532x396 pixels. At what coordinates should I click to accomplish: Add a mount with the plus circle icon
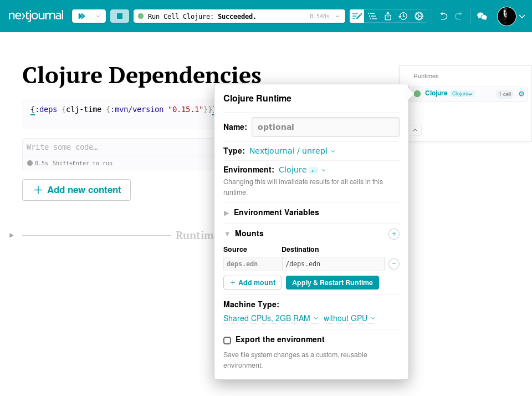[x=393, y=234]
